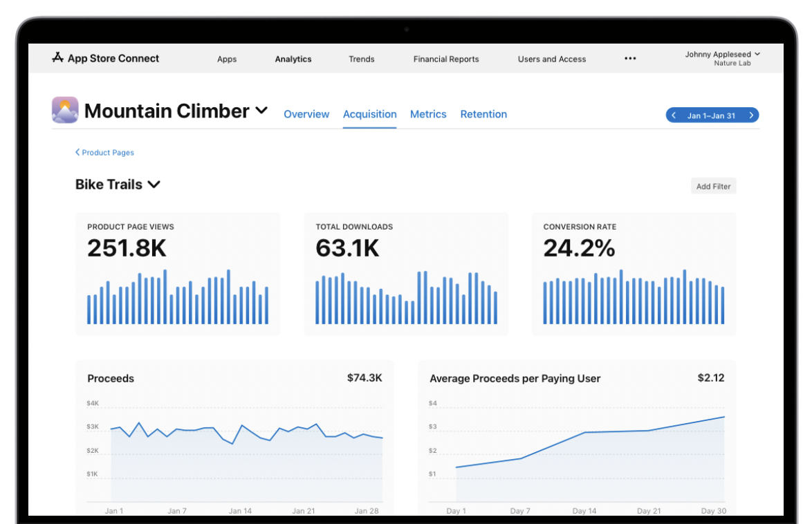Open the Trends section
This screenshot has width=812, height=524.
[x=362, y=59]
